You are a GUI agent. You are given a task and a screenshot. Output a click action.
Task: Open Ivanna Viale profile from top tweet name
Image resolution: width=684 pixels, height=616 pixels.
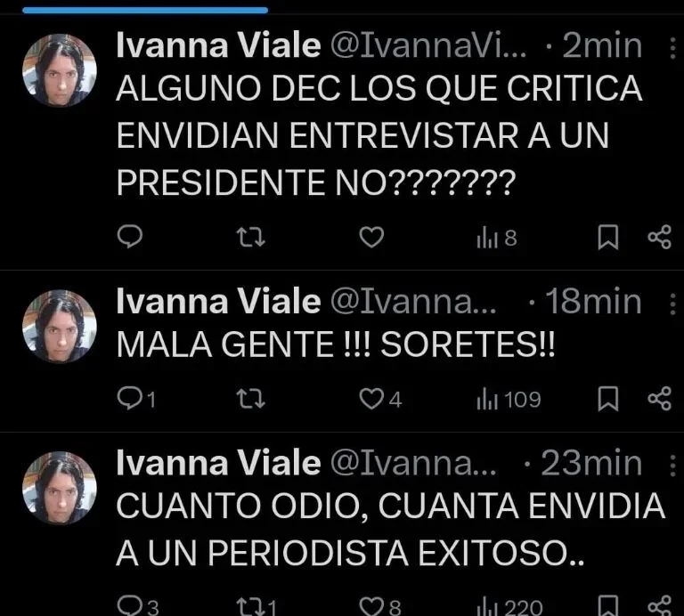pyautogui.click(x=218, y=45)
